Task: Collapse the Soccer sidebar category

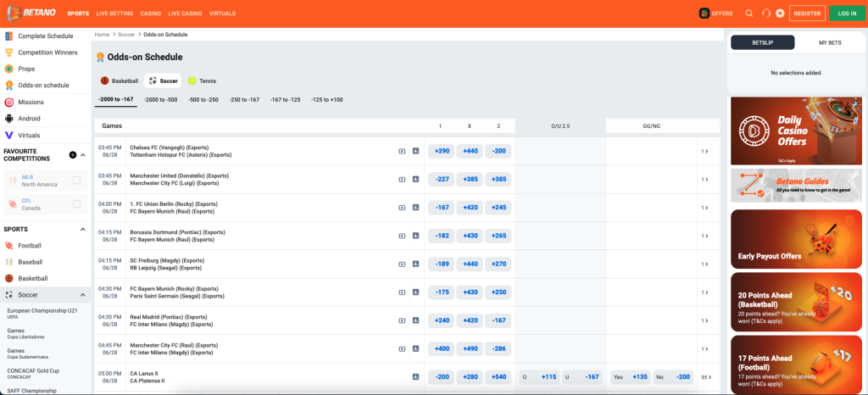Action: pyautogui.click(x=83, y=295)
